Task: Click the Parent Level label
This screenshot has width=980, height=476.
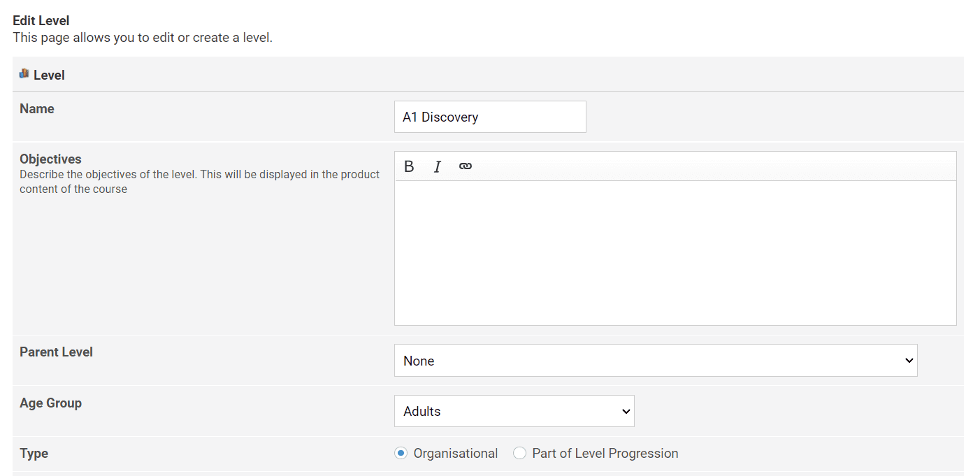Action: pos(56,352)
